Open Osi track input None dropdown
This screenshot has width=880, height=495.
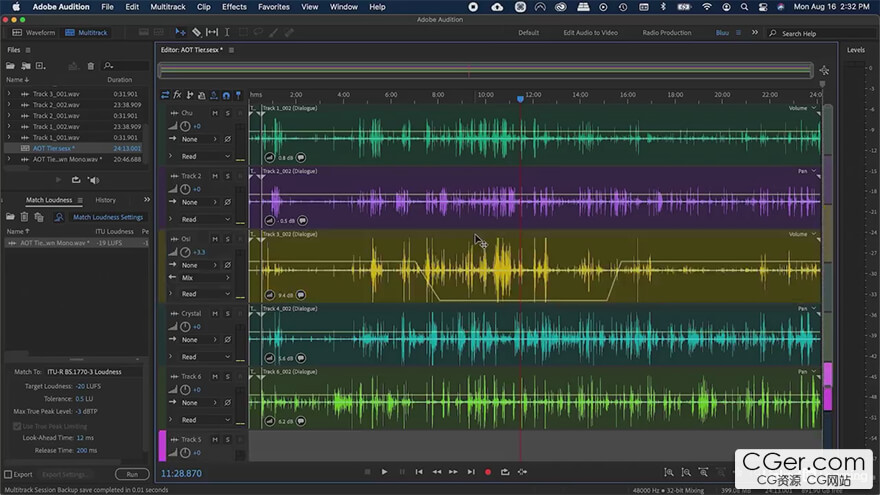coord(199,265)
